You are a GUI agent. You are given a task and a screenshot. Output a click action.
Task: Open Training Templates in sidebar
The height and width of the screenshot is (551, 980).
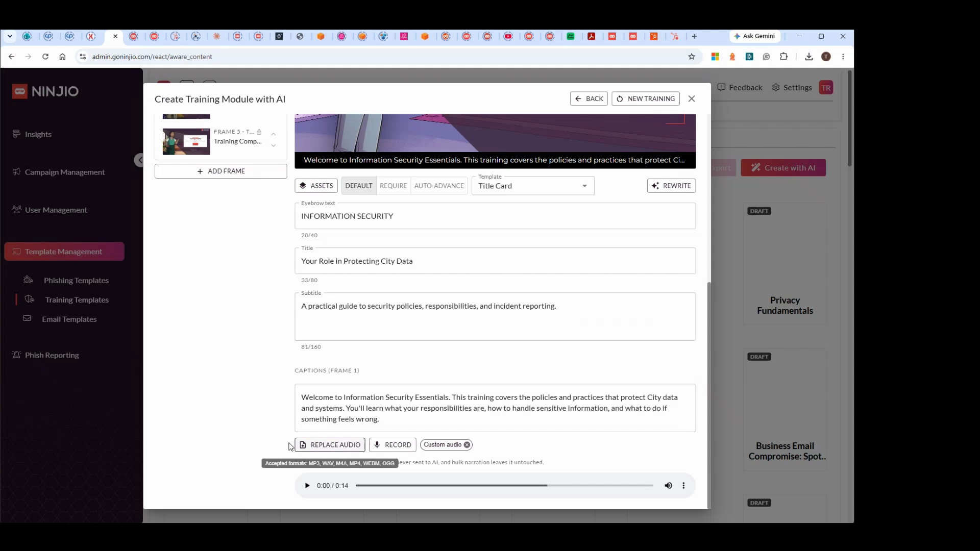(x=77, y=300)
